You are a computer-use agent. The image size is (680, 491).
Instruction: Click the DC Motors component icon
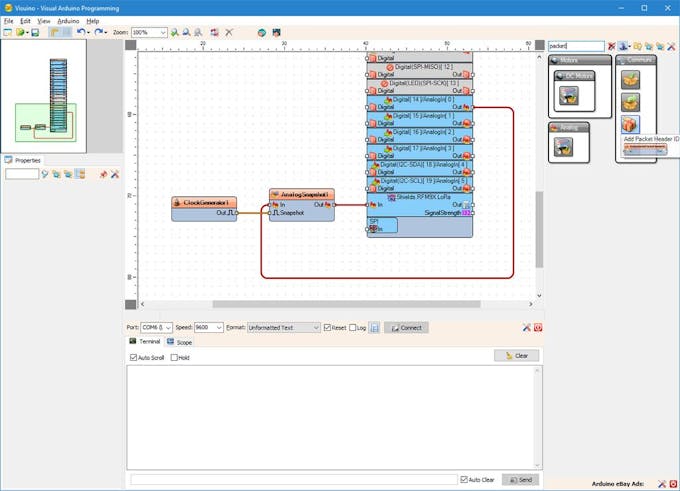coord(569,95)
